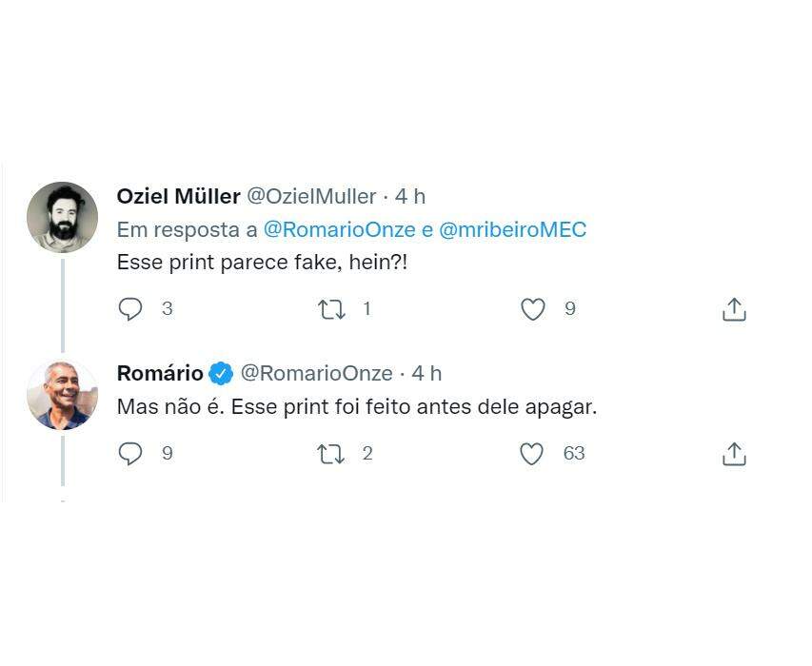Viewport: 812px width, 666px height.
Task: Open tweet text 'Esse print parece fake, hein?!'
Action: click(x=262, y=262)
